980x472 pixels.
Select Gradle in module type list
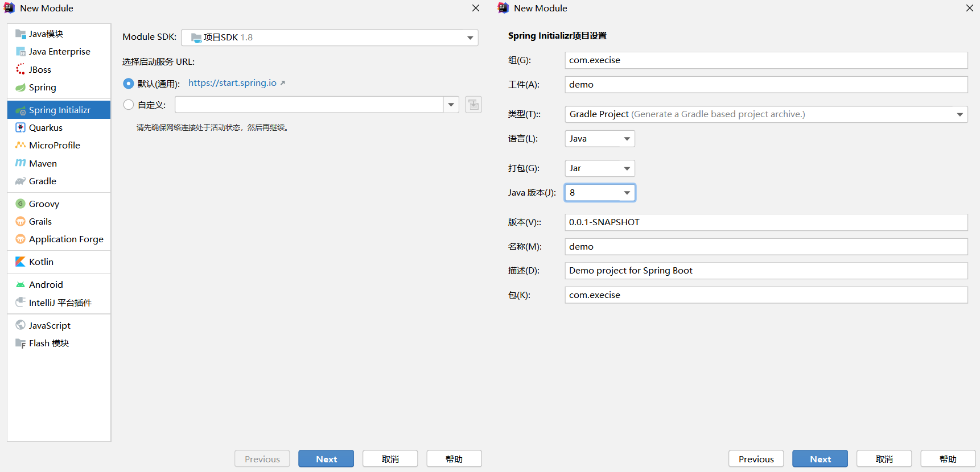coord(59,181)
